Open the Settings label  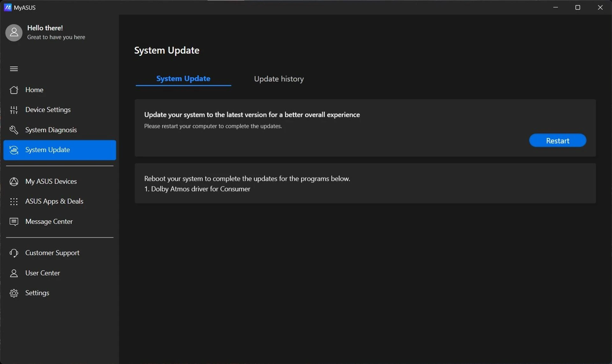point(37,293)
